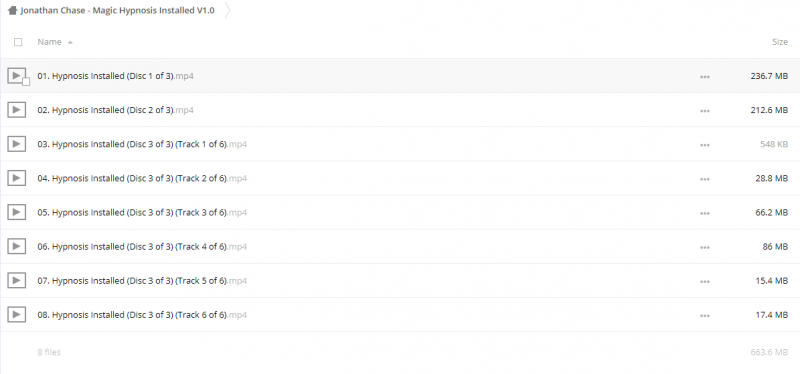Click the video icon for 06. Track 4 of 6
This screenshot has height=374, width=800.
(x=16, y=246)
